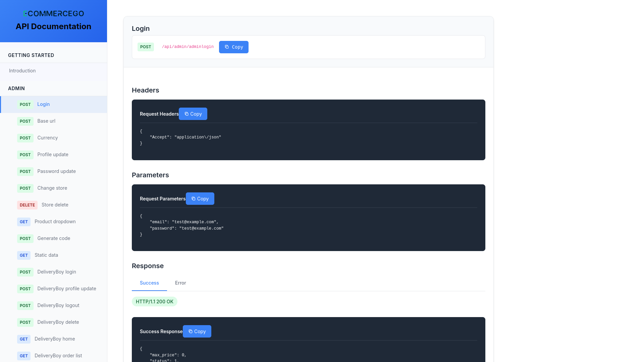Screen dimensions: 644x362
Task: Click the Headers section heading
Action: click(x=146, y=90)
